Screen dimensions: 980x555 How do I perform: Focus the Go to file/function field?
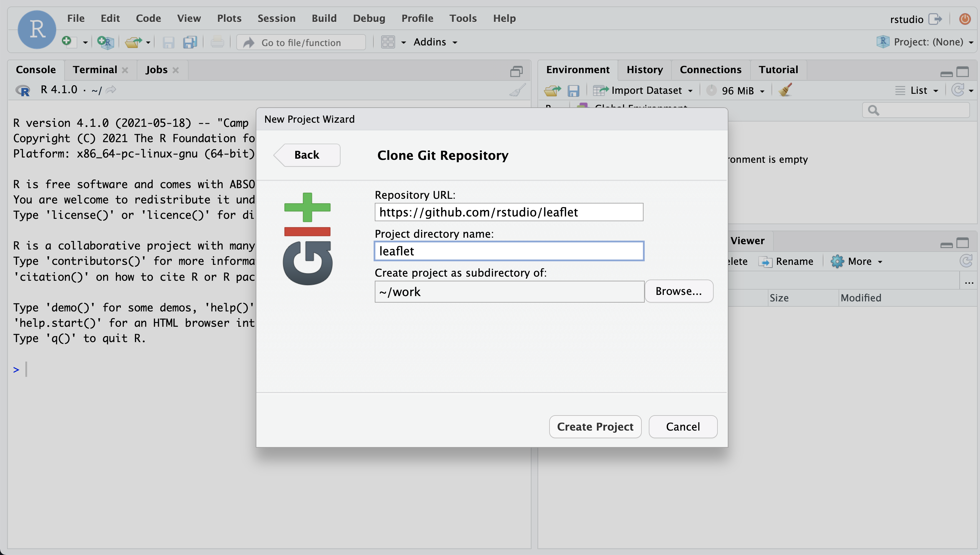(x=301, y=42)
